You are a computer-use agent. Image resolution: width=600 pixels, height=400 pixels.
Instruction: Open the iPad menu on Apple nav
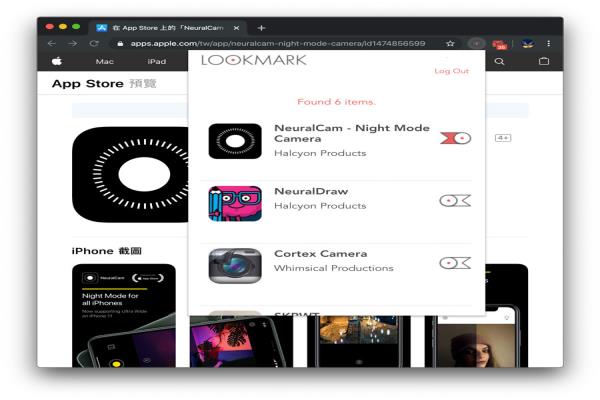coord(157,62)
